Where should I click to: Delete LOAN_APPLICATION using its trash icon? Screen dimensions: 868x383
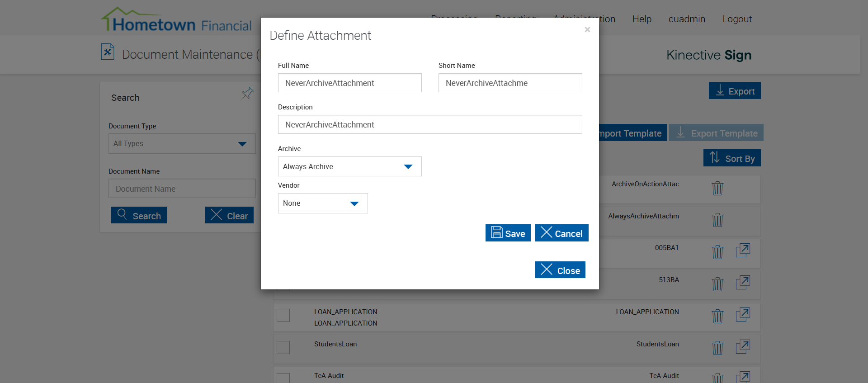[717, 316]
